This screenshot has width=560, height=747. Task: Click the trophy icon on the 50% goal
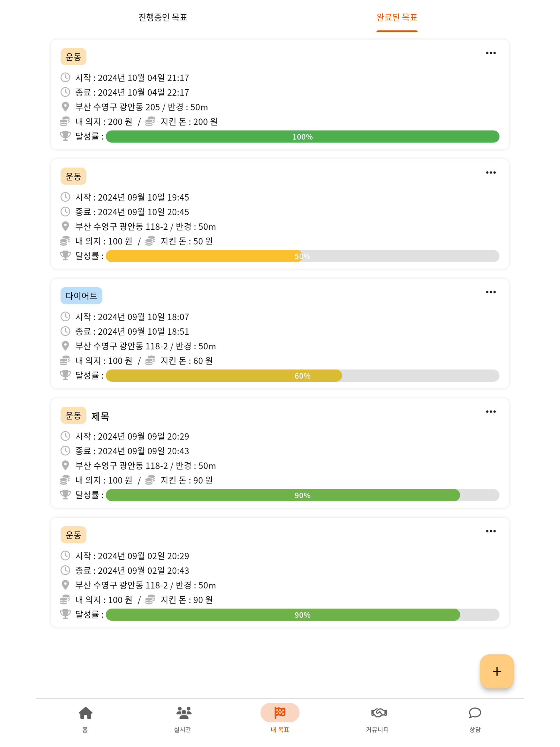pyautogui.click(x=65, y=256)
